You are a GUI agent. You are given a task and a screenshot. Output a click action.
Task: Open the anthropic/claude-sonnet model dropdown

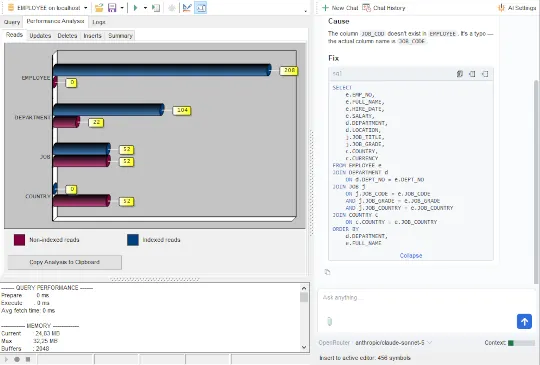pyautogui.click(x=393, y=343)
